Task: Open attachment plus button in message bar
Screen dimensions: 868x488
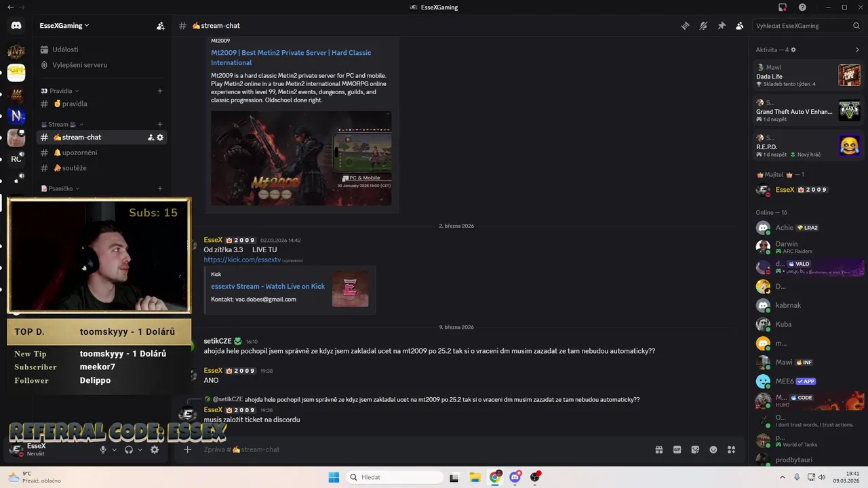Action: click(x=188, y=449)
